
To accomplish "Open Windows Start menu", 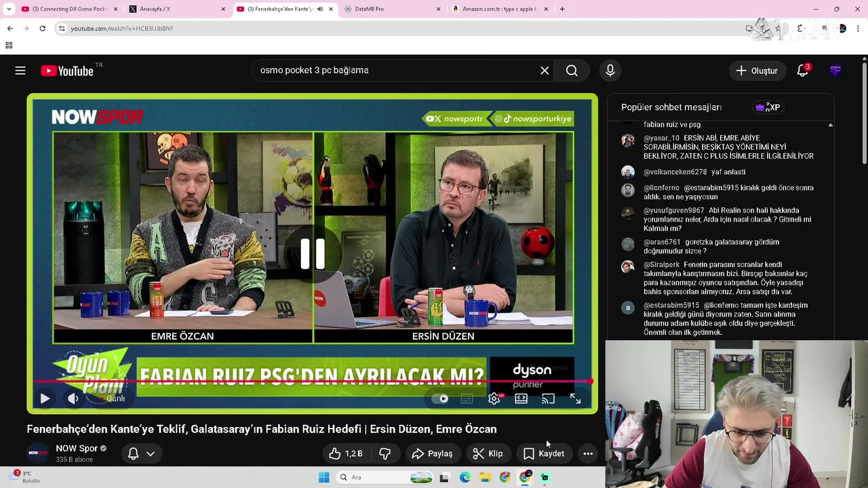I will click(323, 477).
